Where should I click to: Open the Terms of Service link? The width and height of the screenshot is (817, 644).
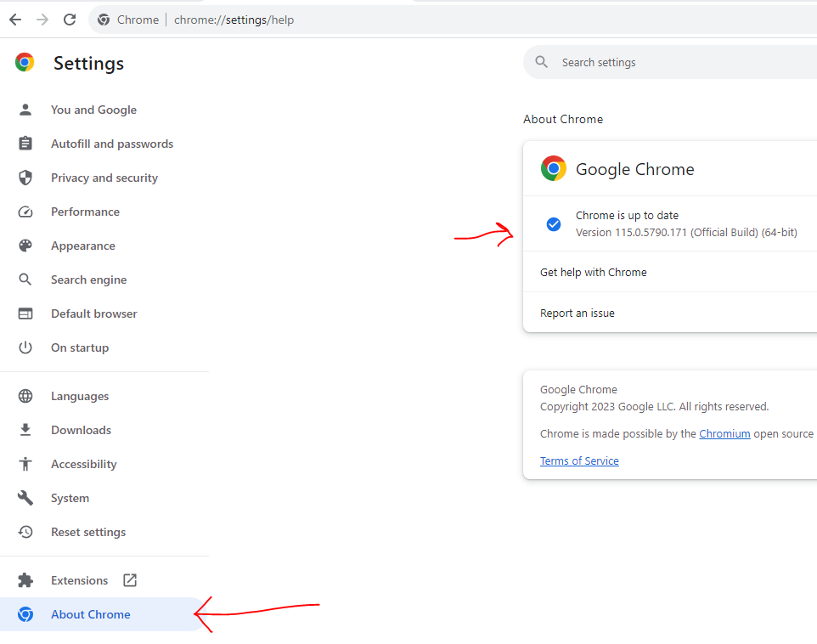click(x=579, y=460)
